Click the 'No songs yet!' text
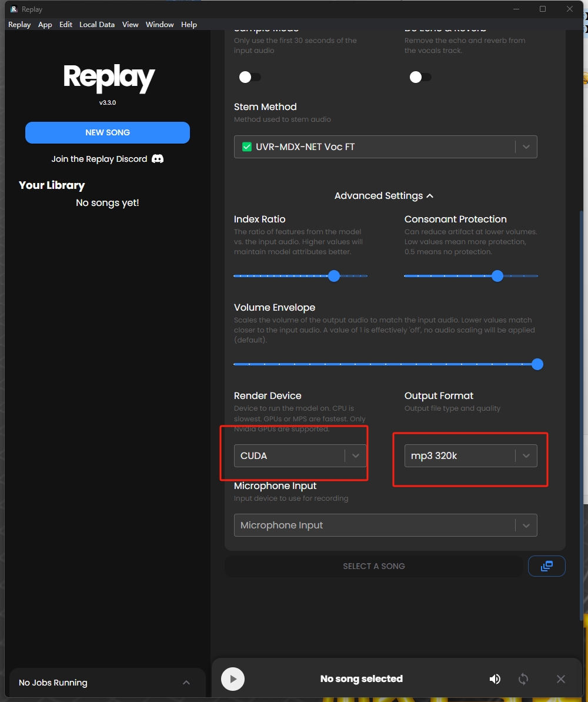The width and height of the screenshot is (588, 702). tap(108, 203)
